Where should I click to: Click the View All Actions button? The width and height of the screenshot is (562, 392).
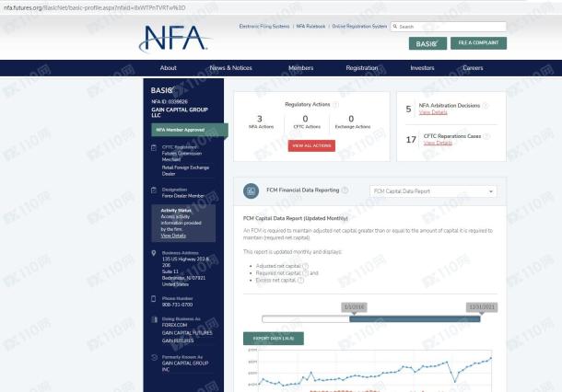coord(311,145)
